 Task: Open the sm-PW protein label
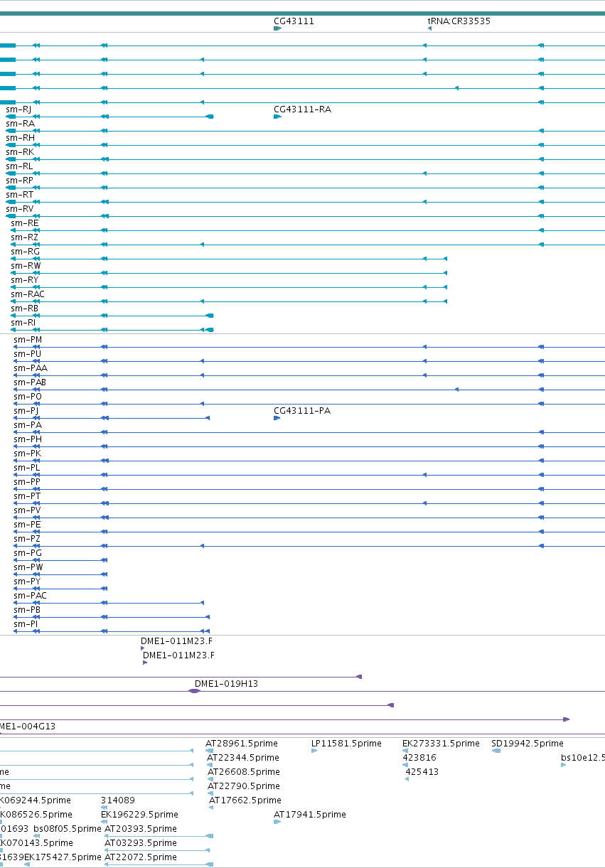pos(28,567)
